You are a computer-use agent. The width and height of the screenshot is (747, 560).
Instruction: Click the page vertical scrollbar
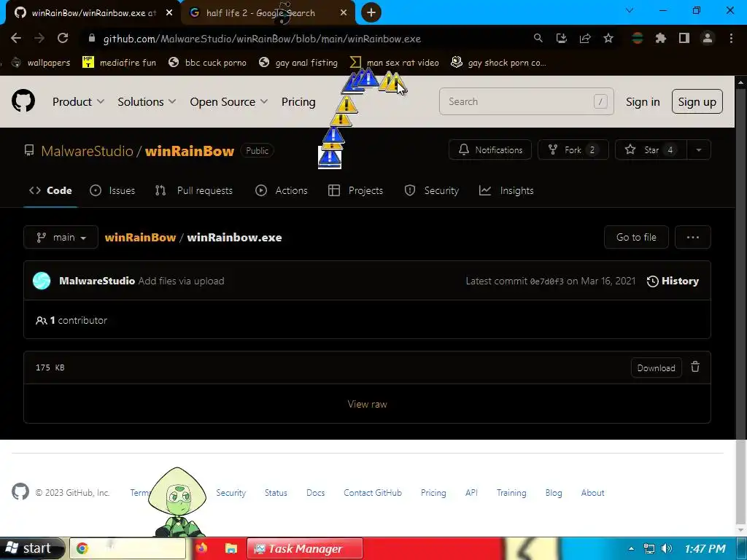pyautogui.click(x=740, y=305)
